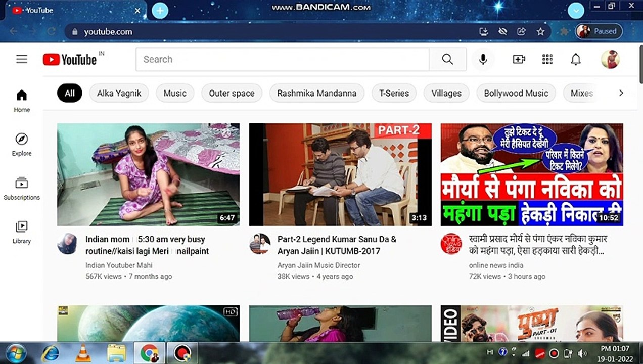
Task: Click the install app icon in address bar
Action: (484, 31)
